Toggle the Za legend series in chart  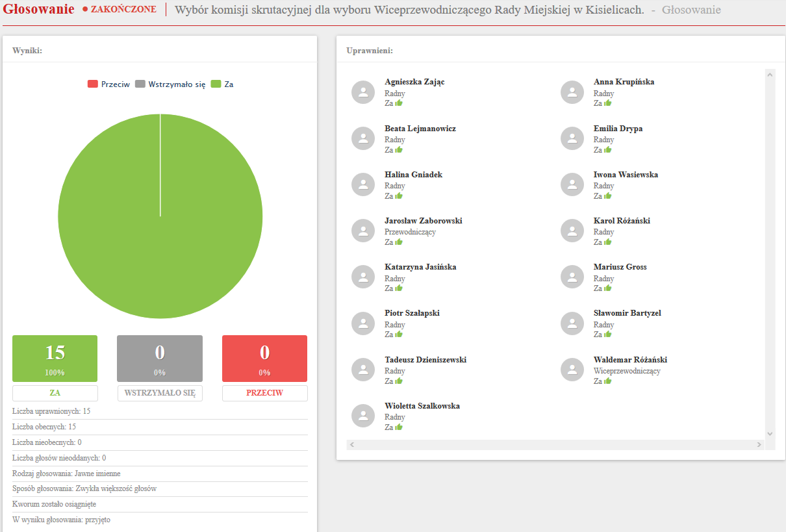tap(222, 84)
